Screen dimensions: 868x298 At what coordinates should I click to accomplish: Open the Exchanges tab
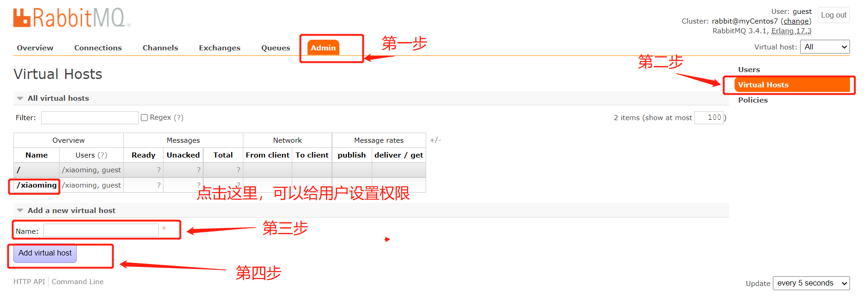219,48
